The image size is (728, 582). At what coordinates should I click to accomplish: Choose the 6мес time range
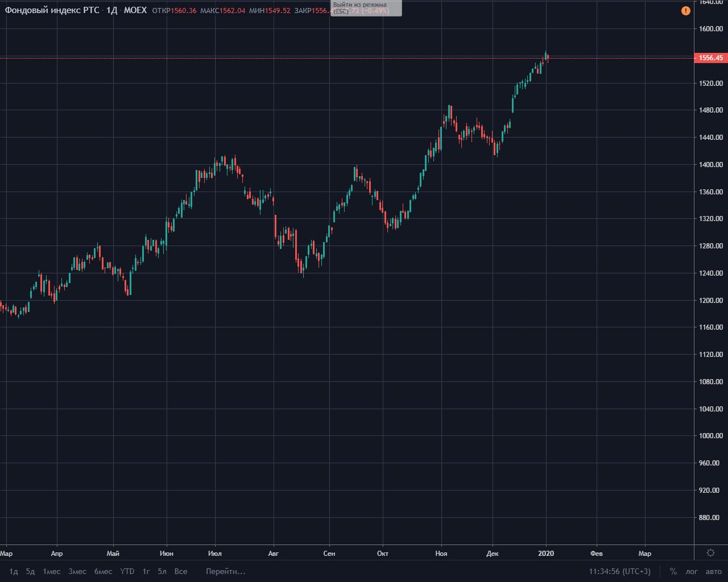(103, 571)
